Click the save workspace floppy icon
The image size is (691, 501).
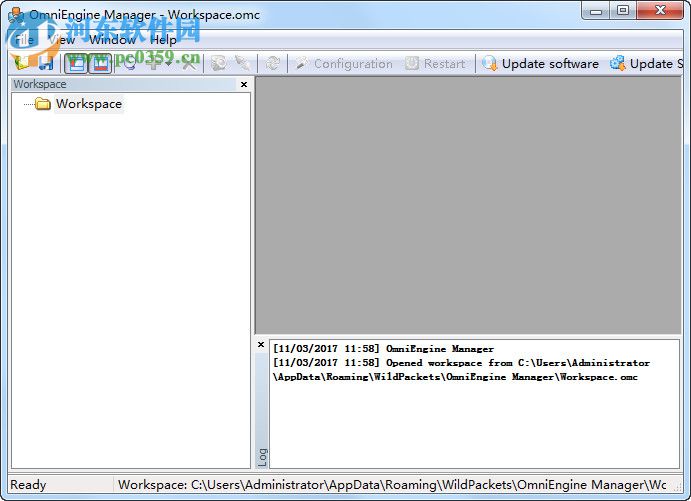46,63
